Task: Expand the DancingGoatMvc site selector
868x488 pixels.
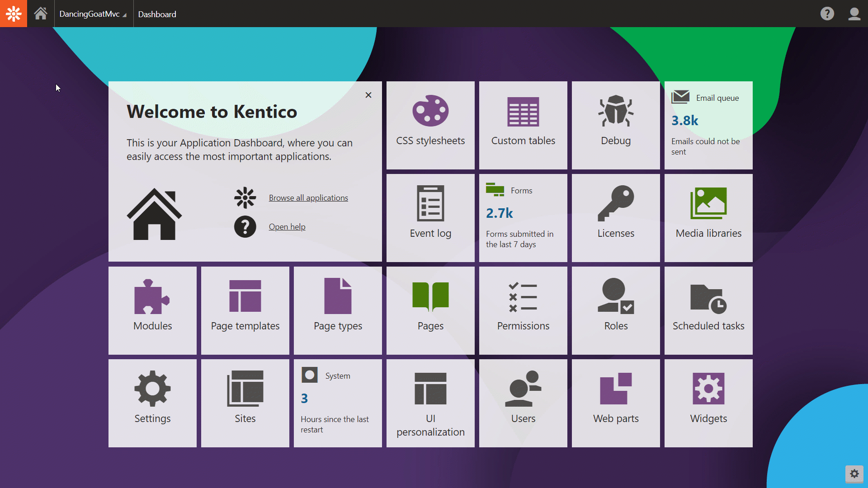Action: pos(93,14)
